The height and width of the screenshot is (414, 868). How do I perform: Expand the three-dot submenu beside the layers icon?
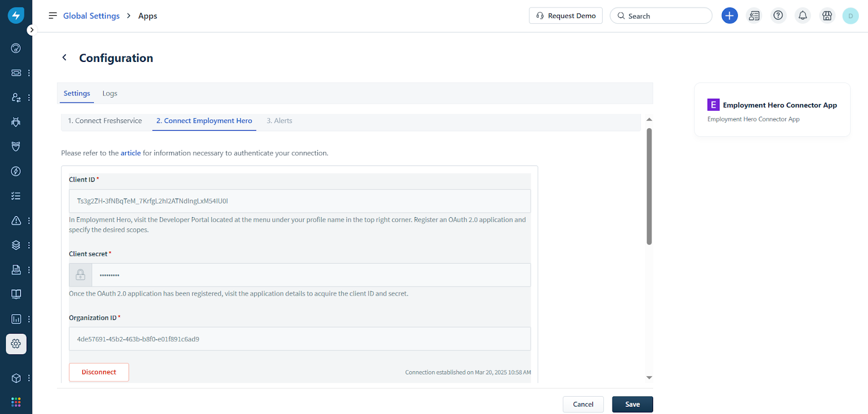tap(29, 245)
